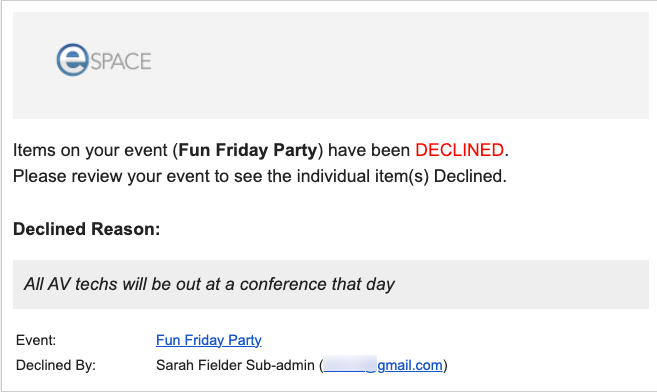Click the 'individual item(s) Declined' phrase
Viewport: 657px width, 392px height.
(400, 176)
